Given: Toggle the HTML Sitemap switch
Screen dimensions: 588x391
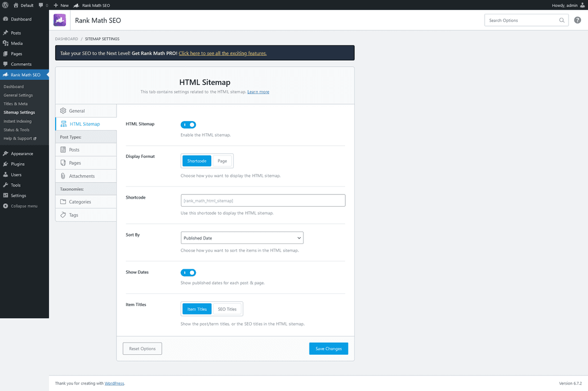Looking at the screenshot, I should coord(188,125).
